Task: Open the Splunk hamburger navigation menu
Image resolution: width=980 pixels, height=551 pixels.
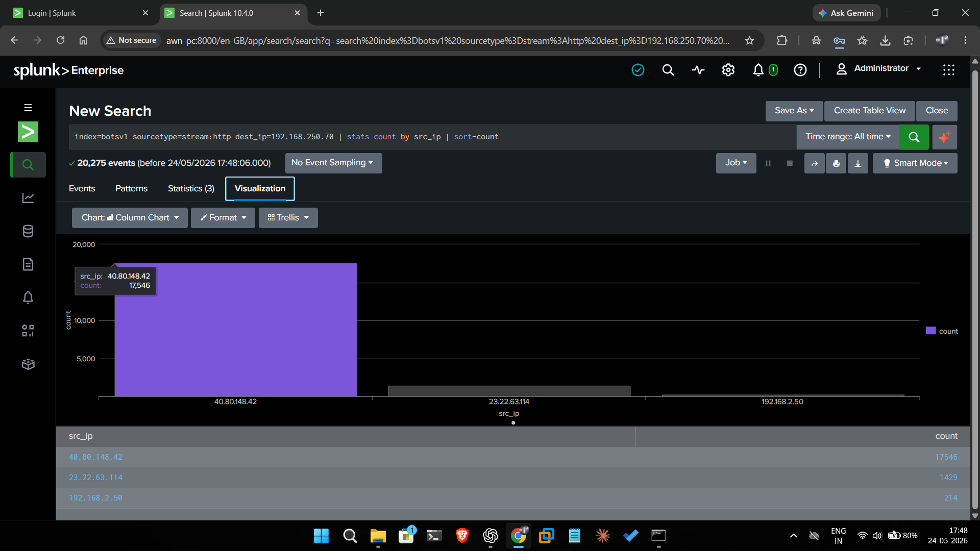Action: point(28,108)
